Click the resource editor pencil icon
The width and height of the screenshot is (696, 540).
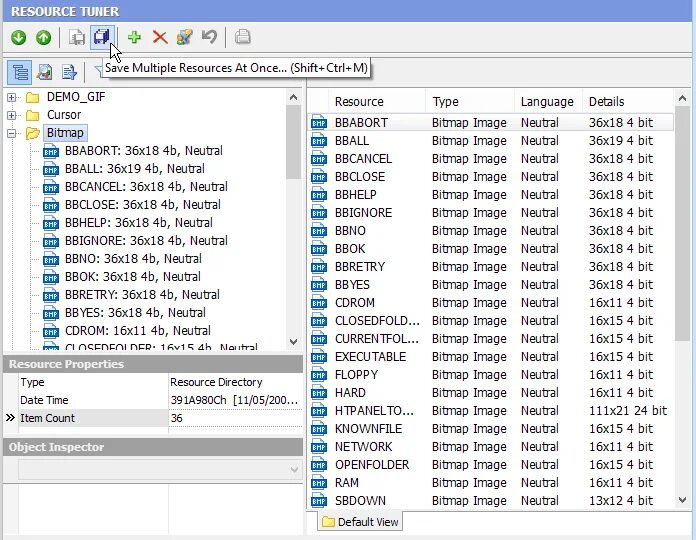(x=184, y=37)
